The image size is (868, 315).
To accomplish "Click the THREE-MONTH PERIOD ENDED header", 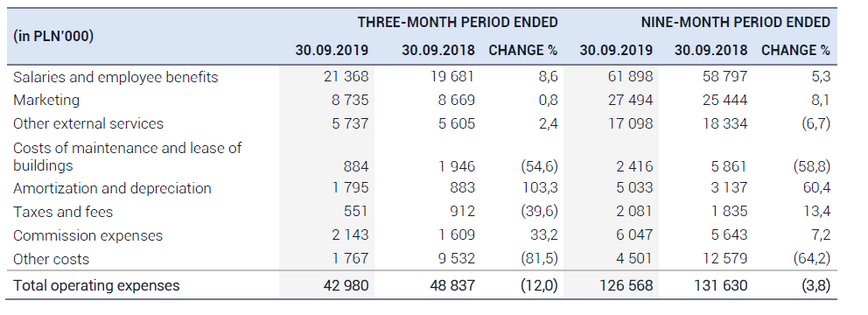I will pyautogui.click(x=458, y=23).
